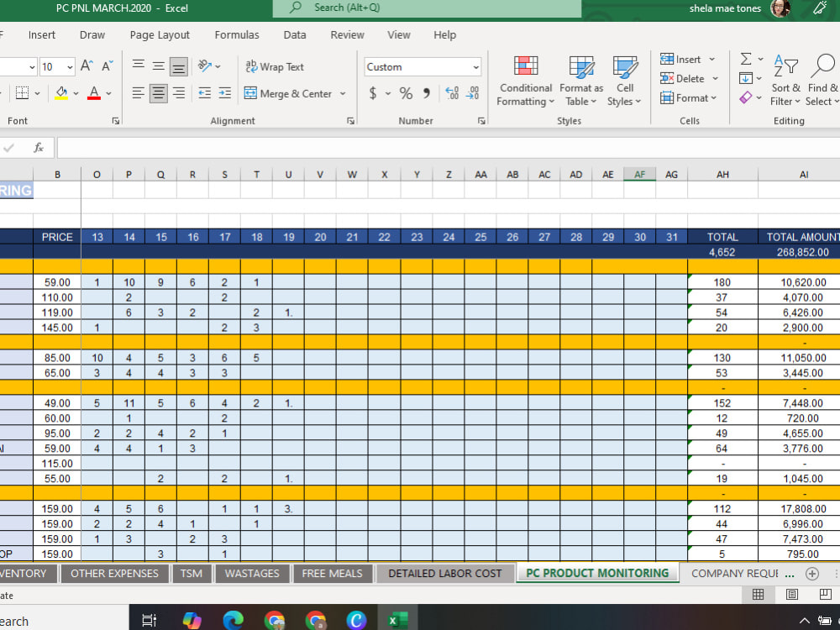The image size is (840, 630).
Task: Increase decimal places
Action: tap(452, 93)
